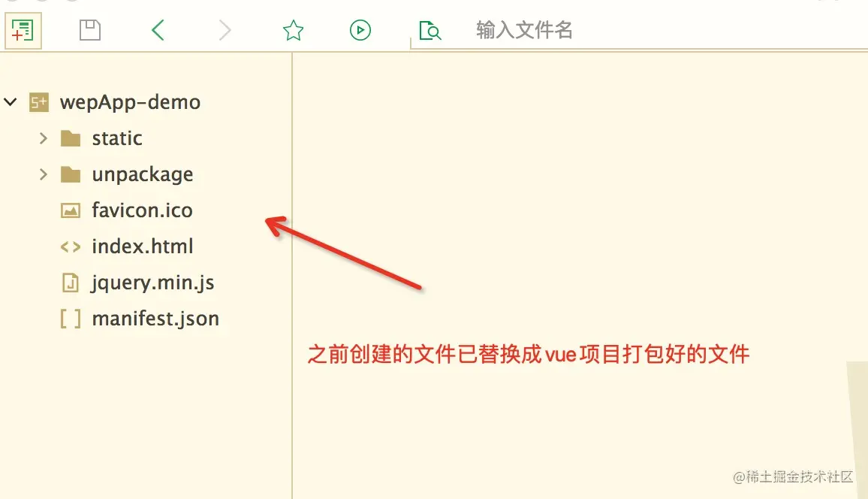The image size is (868, 499).
Task: Click the file search magnifier icon
Action: (x=429, y=31)
